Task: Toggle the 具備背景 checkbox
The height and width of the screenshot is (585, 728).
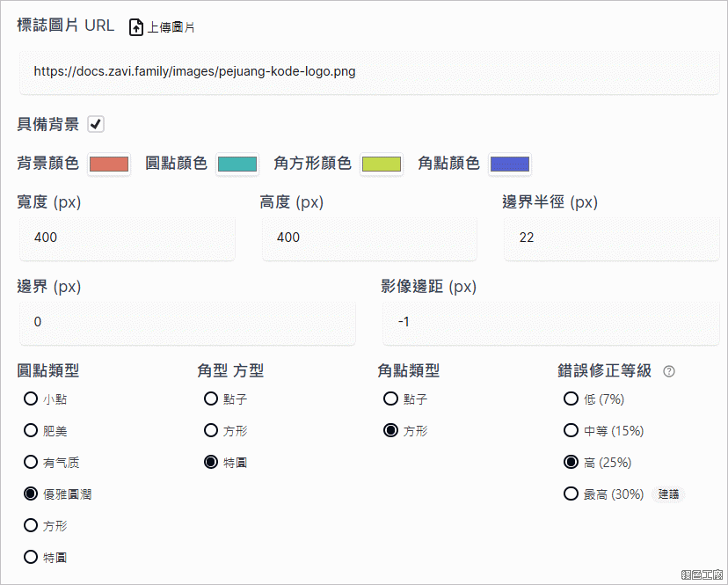Action: pyautogui.click(x=96, y=124)
